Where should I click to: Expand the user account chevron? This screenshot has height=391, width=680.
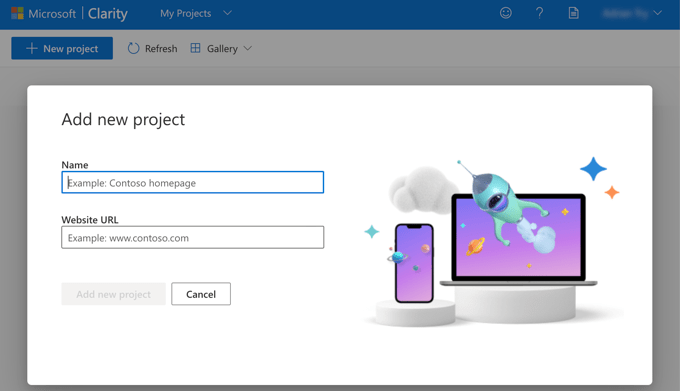(x=657, y=13)
